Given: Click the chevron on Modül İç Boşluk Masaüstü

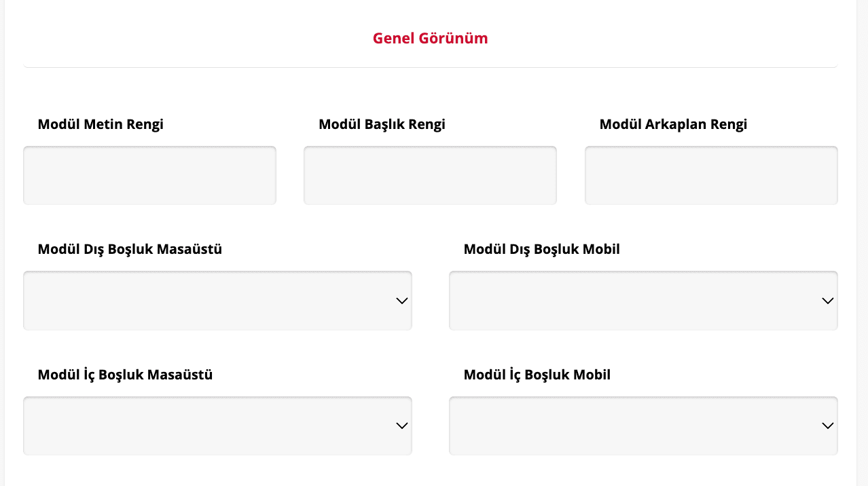Looking at the screenshot, I should (x=401, y=426).
